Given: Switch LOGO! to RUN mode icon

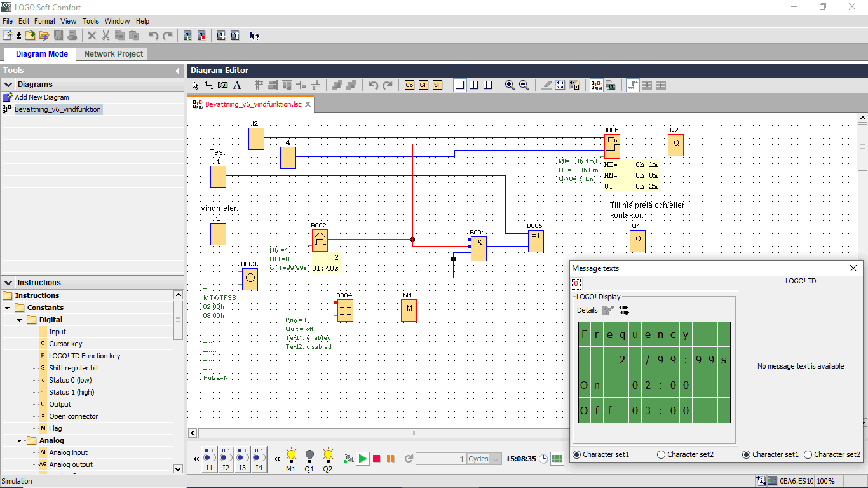Looking at the screenshot, I should tap(187, 36).
